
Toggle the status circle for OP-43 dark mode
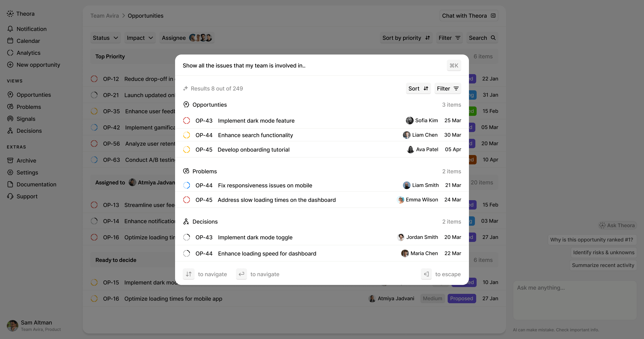point(187,121)
